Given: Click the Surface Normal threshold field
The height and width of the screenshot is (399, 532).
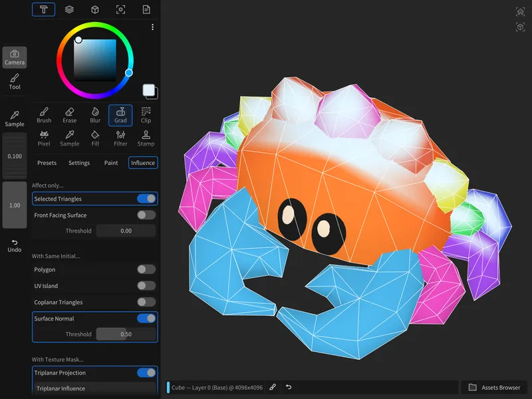Looking at the screenshot, I should tap(126, 334).
